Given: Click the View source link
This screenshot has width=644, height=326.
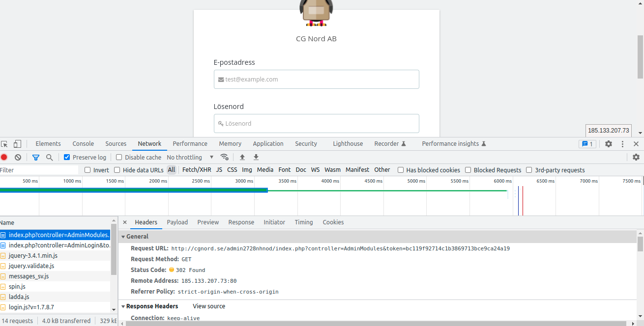Looking at the screenshot, I should (209, 306).
